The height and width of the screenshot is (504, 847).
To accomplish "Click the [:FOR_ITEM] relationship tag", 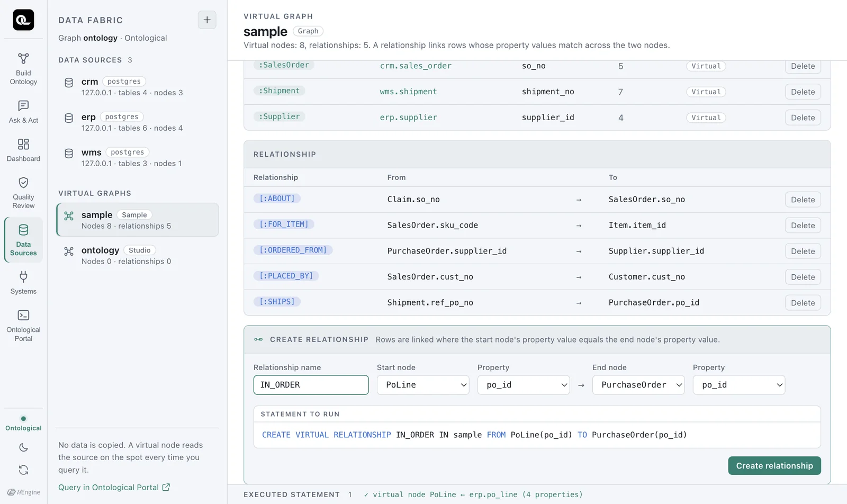I will click(284, 224).
